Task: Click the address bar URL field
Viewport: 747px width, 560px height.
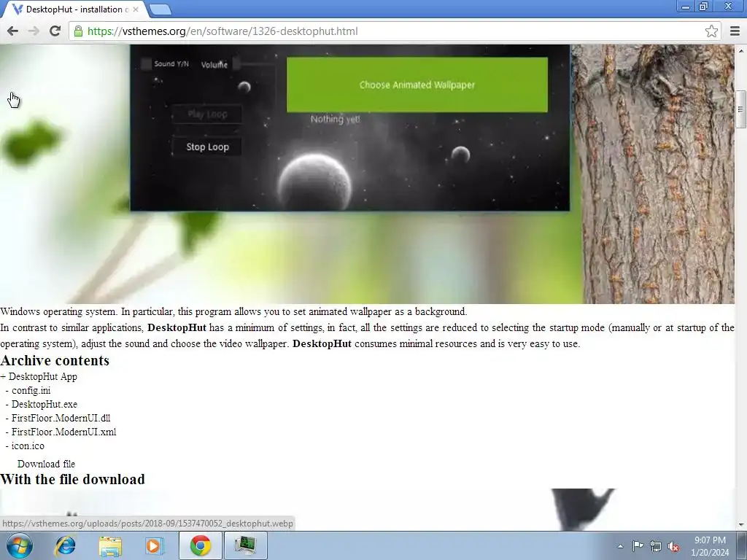Action: (x=387, y=31)
